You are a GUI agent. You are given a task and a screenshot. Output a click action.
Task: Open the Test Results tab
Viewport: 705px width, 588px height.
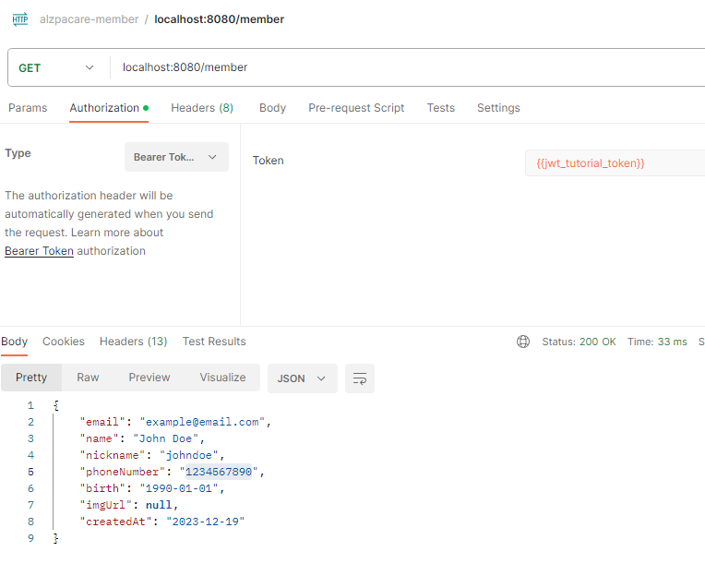(x=214, y=342)
